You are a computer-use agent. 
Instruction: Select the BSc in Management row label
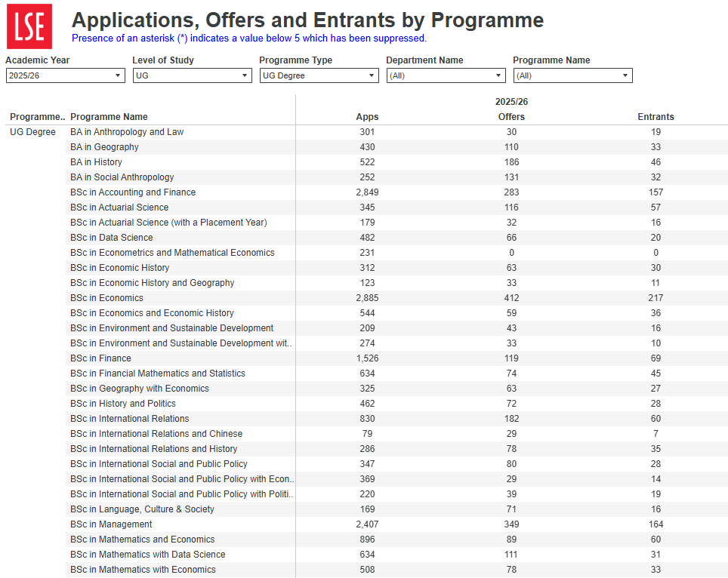pyautogui.click(x=111, y=524)
